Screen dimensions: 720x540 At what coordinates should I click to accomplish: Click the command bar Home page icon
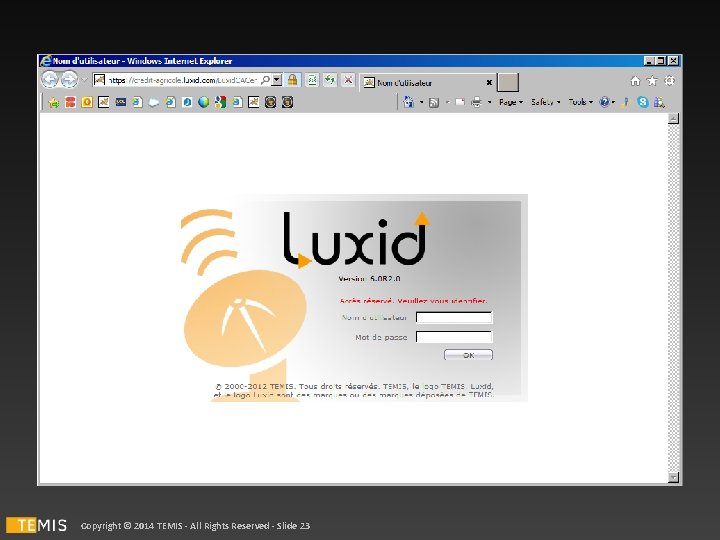click(408, 102)
